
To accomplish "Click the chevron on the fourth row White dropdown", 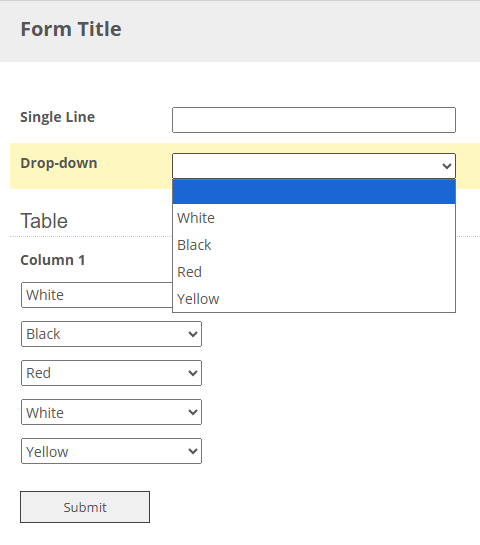I will [193, 413].
